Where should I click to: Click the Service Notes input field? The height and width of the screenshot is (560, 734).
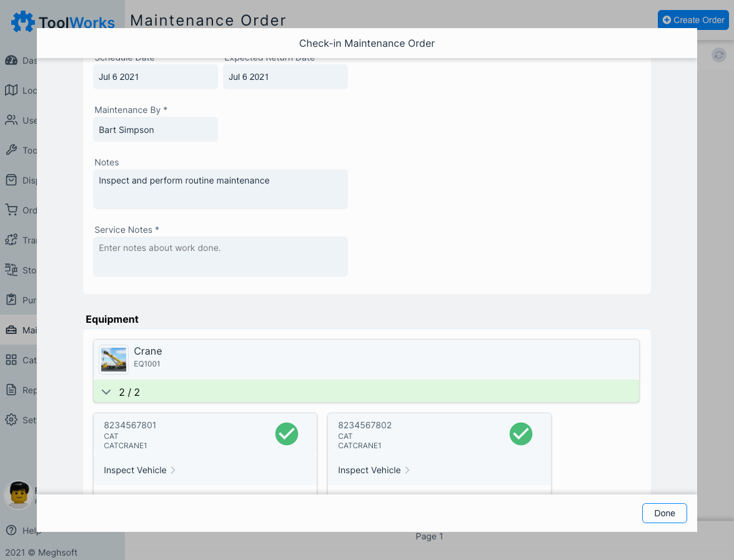coord(220,256)
